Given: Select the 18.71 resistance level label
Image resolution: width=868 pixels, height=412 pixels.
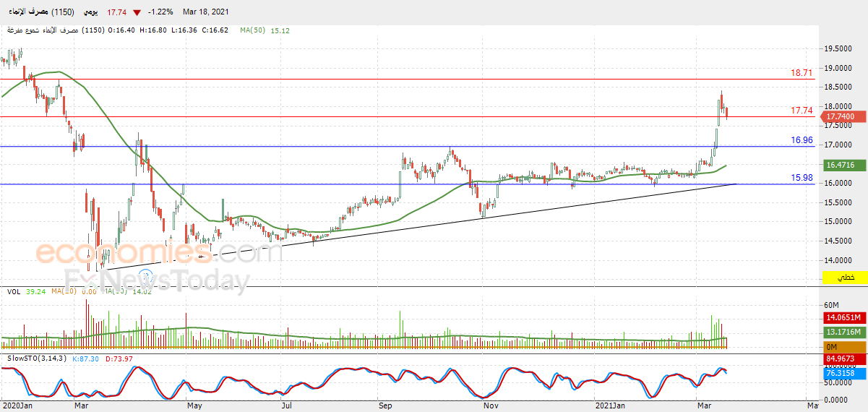Looking at the screenshot, I should (802, 73).
